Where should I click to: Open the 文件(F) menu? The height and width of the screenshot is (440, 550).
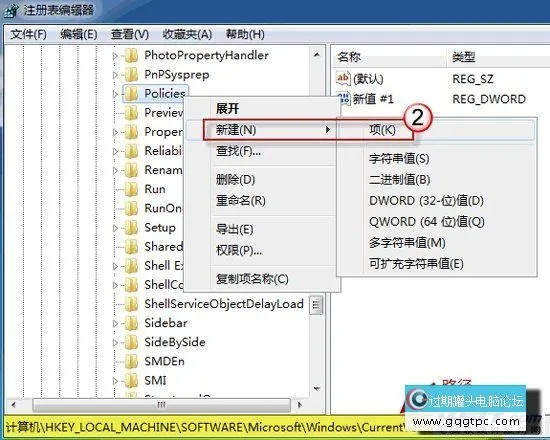tap(28, 34)
